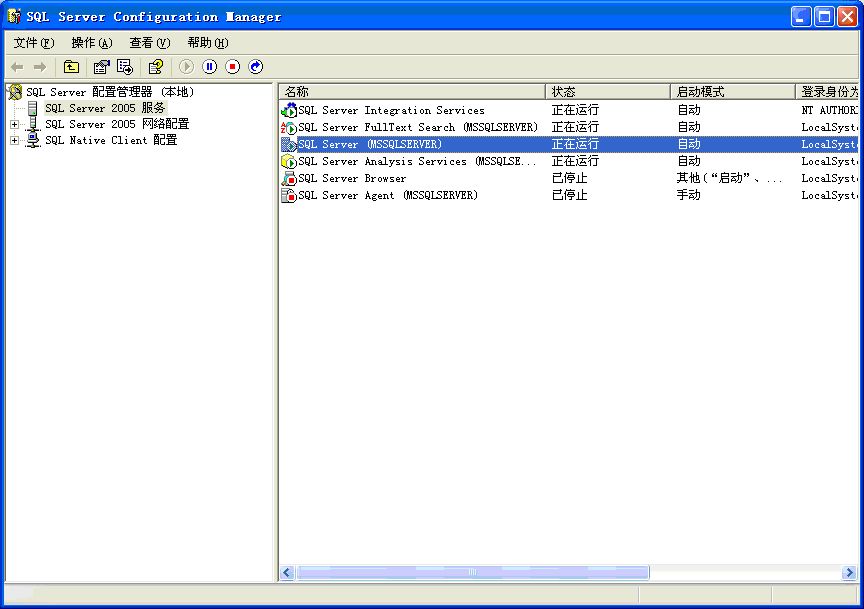The height and width of the screenshot is (609, 864).
Task: Stop the service with the red icon
Action: pos(233,67)
